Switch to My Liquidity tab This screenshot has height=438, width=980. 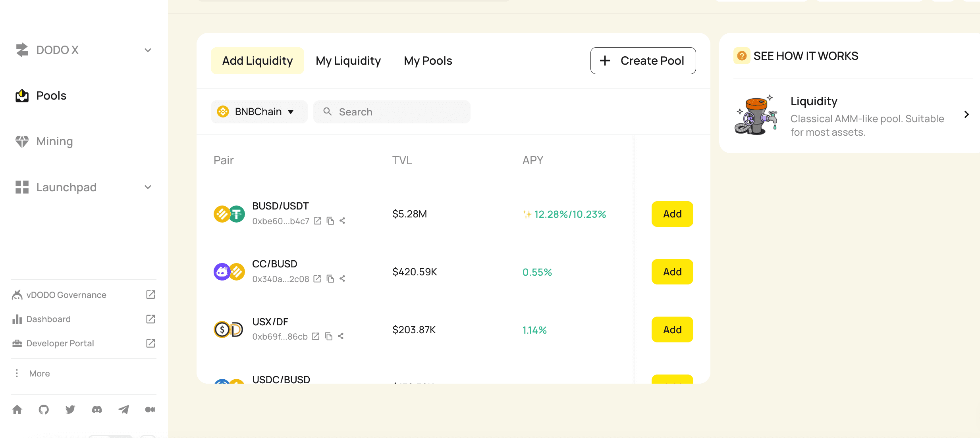tap(348, 61)
